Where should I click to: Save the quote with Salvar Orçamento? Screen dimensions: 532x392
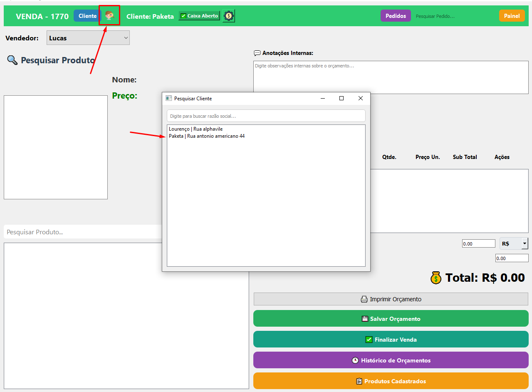tap(391, 319)
